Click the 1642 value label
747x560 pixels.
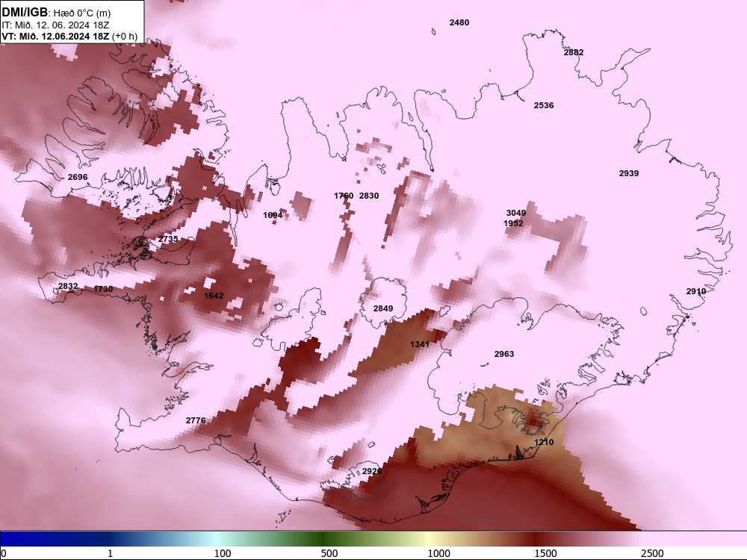(x=214, y=296)
